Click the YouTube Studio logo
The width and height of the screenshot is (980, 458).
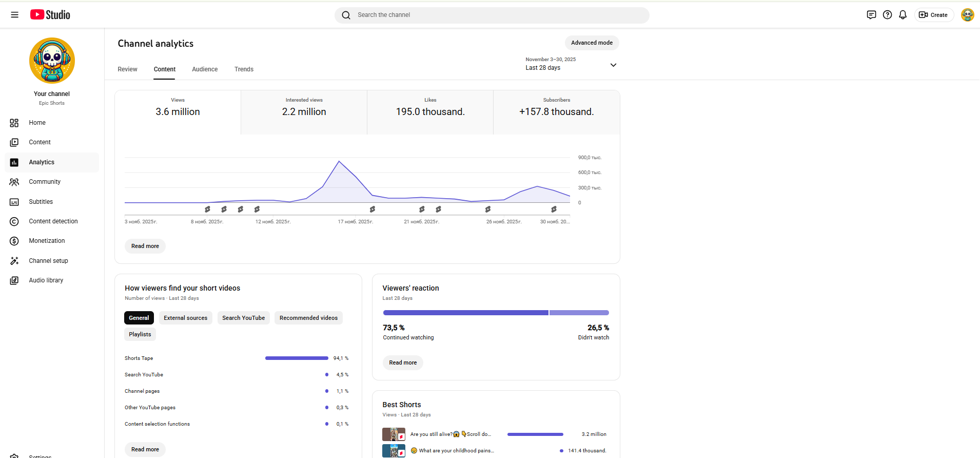tap(50, 15)
